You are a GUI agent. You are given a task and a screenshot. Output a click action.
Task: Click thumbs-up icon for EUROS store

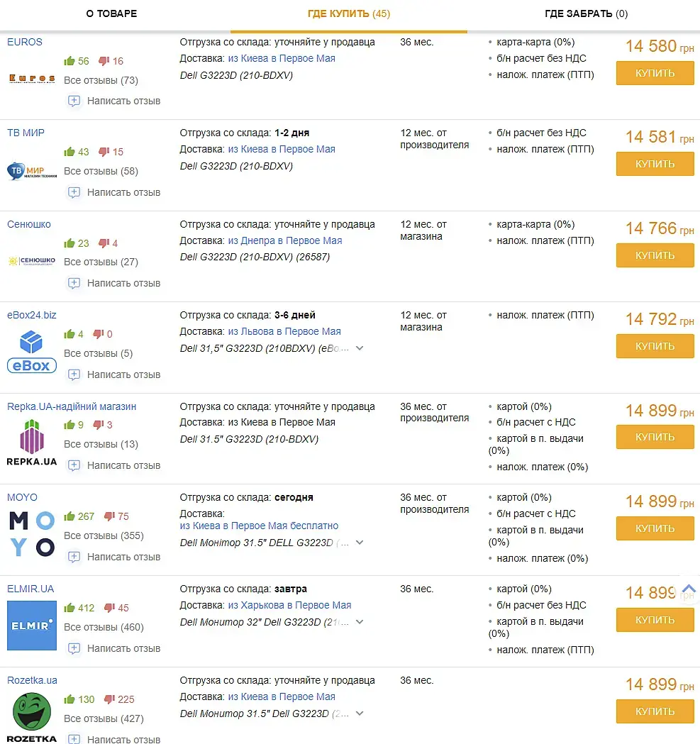(x=70, y=61)
